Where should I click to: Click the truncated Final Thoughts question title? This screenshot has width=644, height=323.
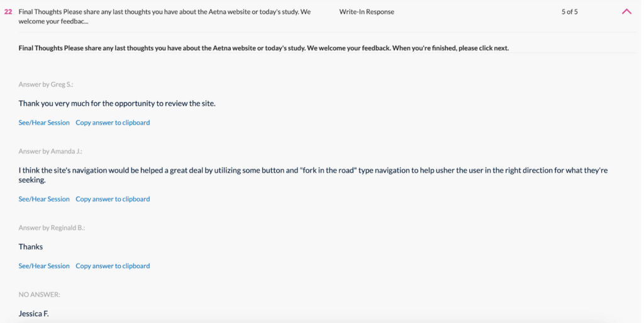[165, 16]
